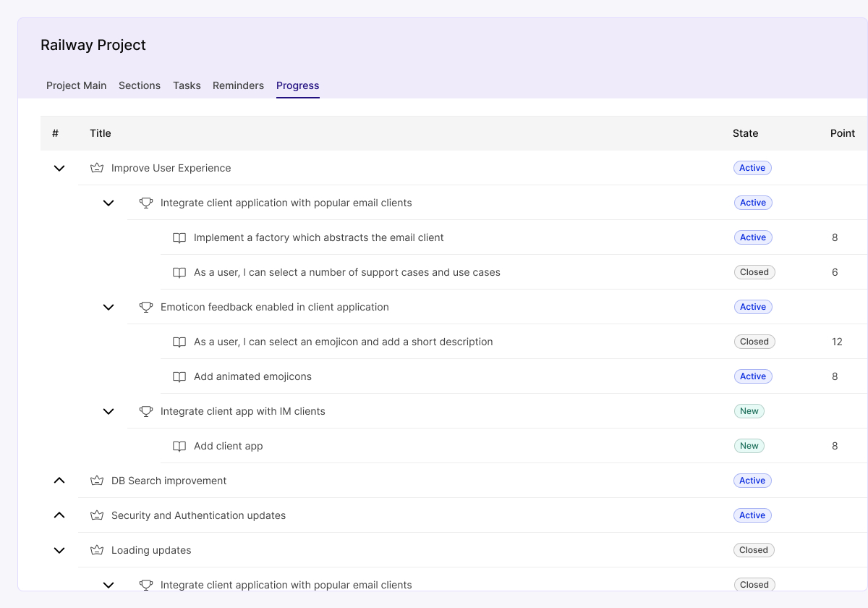Click New badge for Integrate client app with IM clients
The image size is (868, 608).
pyautogui.click(x=749, y=411)
